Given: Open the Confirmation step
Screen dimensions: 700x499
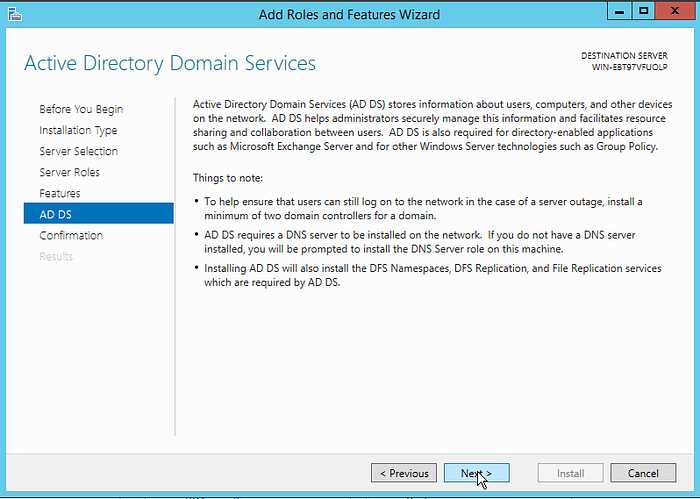Looking at the screenshot, I should coord(71,235).
